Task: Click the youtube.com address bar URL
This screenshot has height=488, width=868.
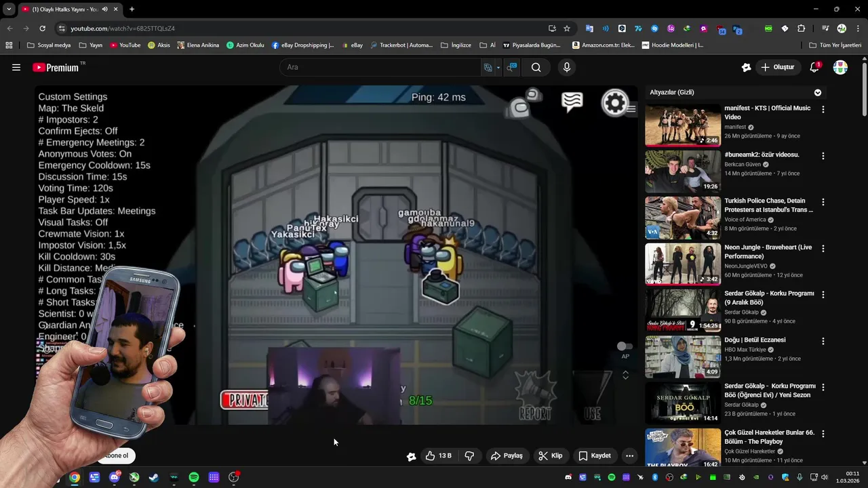Action: [123, 28]
